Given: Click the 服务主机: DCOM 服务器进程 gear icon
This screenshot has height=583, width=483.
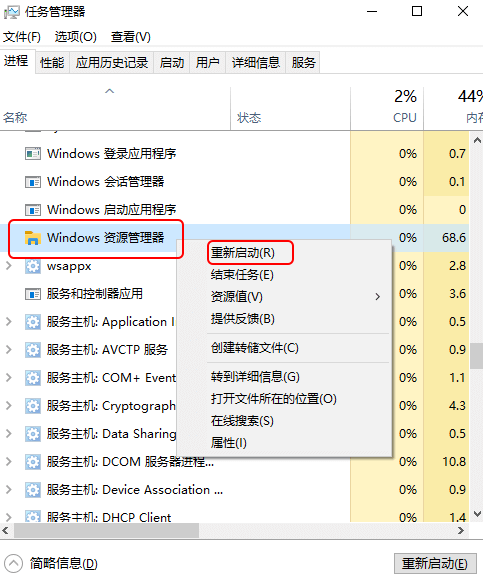Looking at the screenshot, I should coord(33,462).
